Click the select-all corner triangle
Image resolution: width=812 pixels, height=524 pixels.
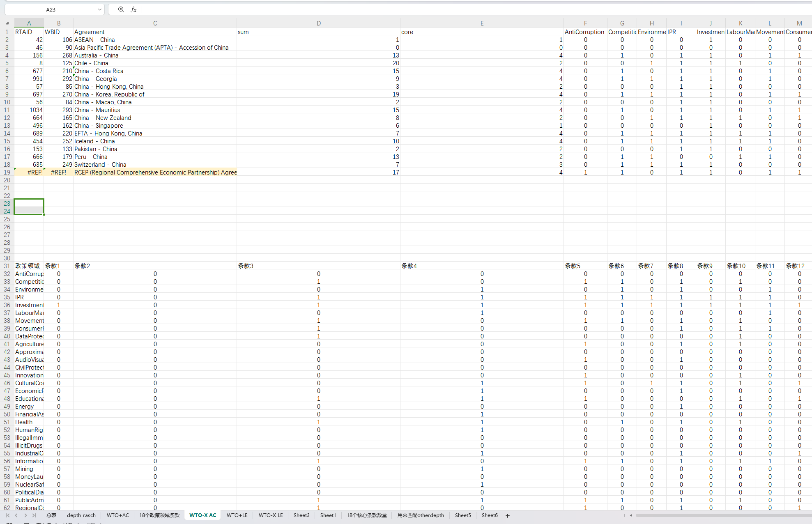[x=7, y=23]
